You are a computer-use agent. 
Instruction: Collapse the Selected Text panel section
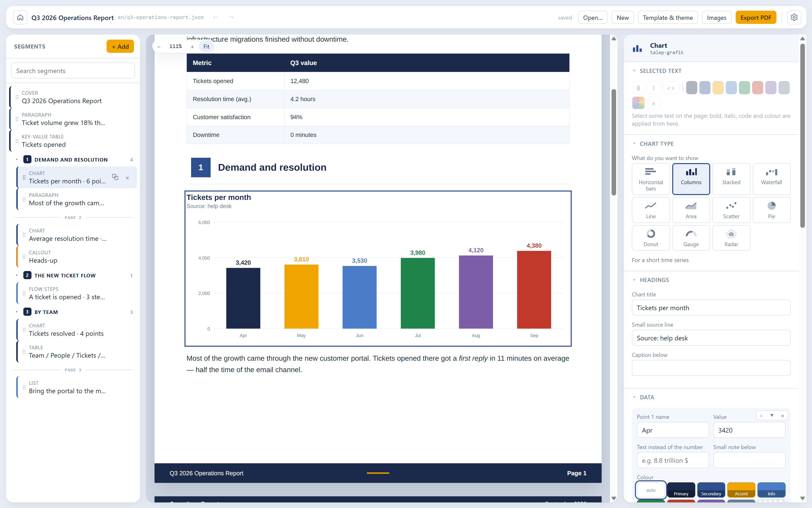(634, 71)
